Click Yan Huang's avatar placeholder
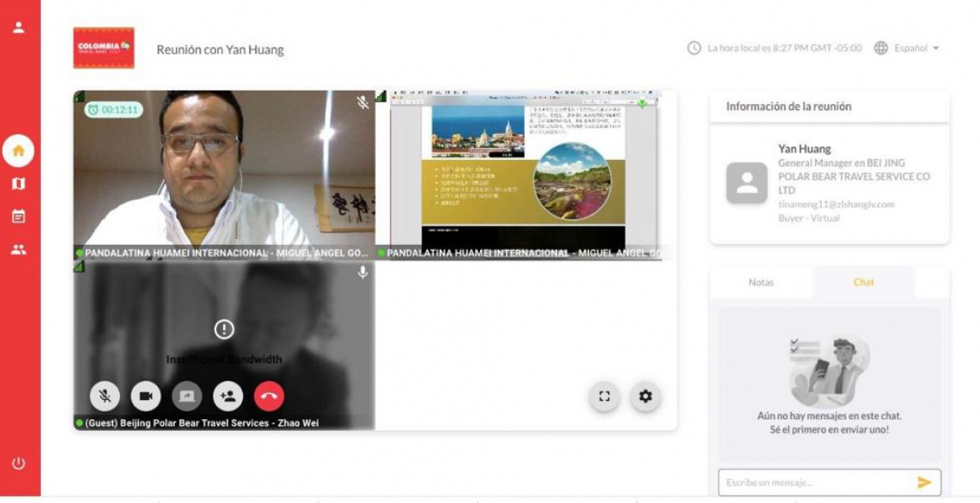The height and width of the screenshot is (503, 980). pos(747,184)
